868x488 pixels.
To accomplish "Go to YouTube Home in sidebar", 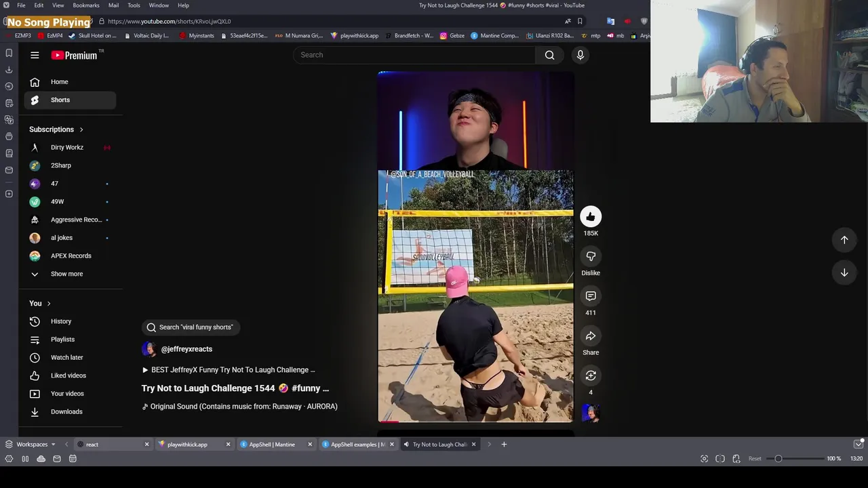I will (x=71, y=82).
